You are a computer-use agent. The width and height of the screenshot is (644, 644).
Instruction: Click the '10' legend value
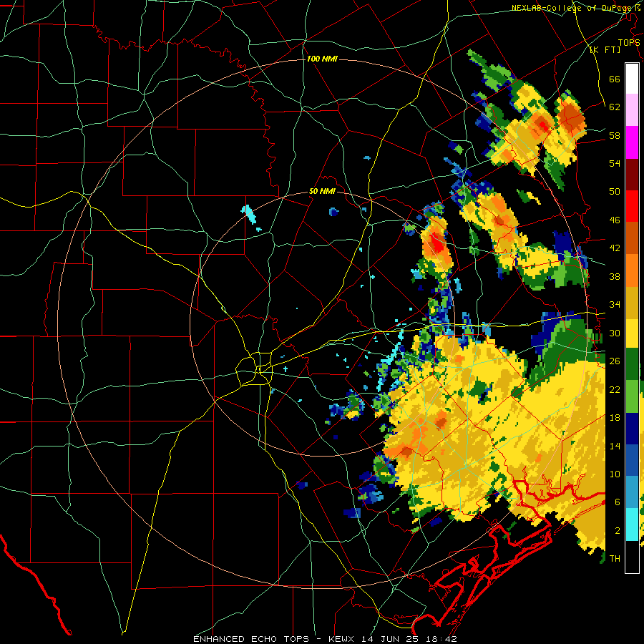pos(615,474)
